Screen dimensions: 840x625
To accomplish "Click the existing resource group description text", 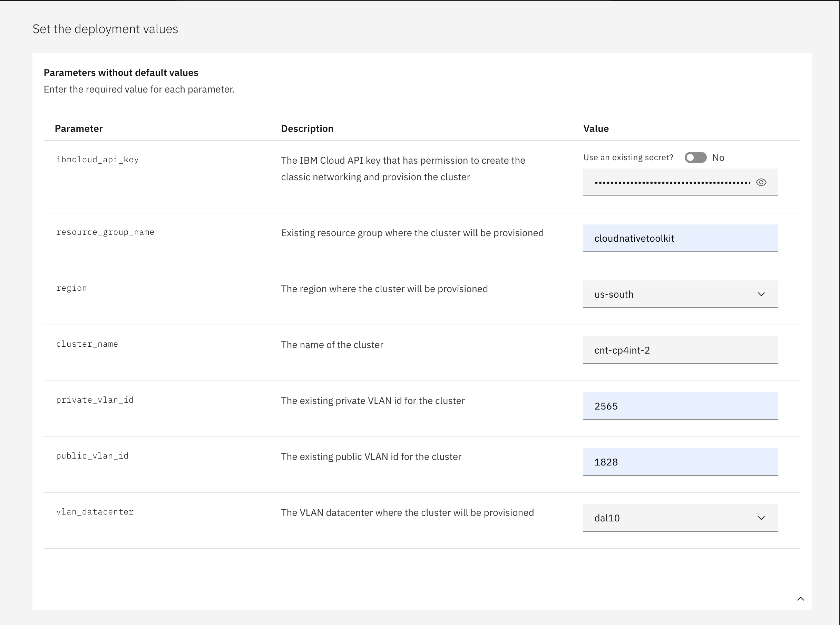I will pos(412,233).
